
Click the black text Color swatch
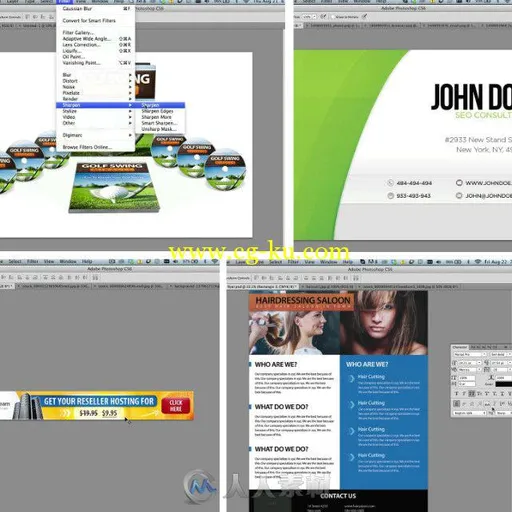click(504, 384)
